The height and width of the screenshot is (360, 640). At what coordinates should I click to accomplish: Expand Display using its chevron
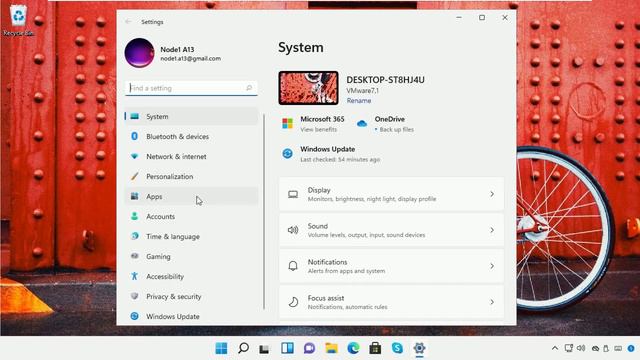point(492,194)
